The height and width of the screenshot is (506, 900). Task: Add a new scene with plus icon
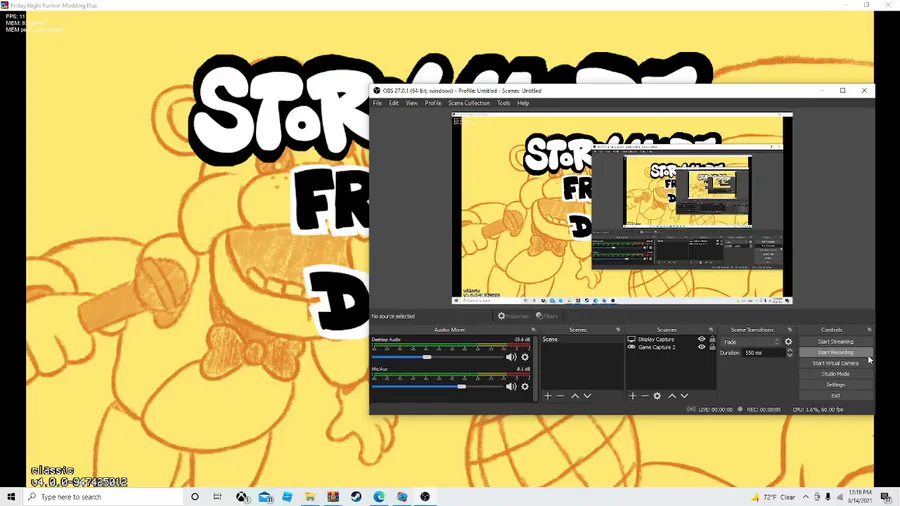click(x=548, y=396)
